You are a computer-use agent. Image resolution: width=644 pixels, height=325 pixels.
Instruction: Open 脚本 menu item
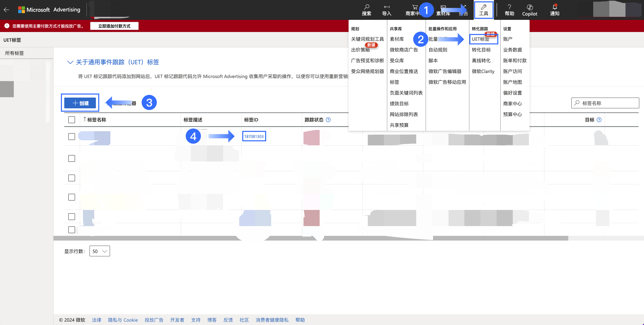coord(433,61)
